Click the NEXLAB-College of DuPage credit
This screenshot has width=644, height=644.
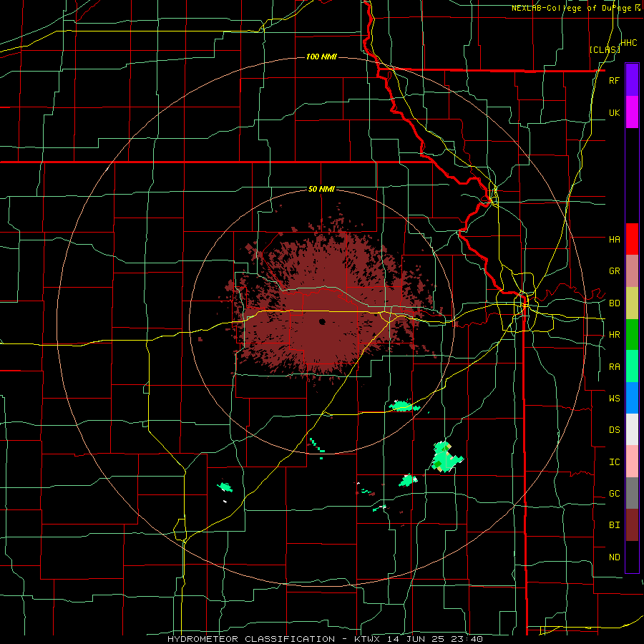[x=576, y=8]
